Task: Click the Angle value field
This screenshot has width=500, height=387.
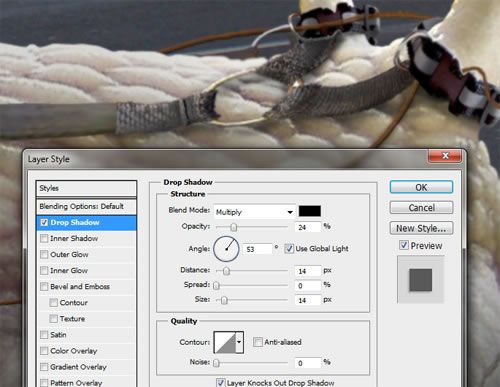Action: [x=258, y=249]
